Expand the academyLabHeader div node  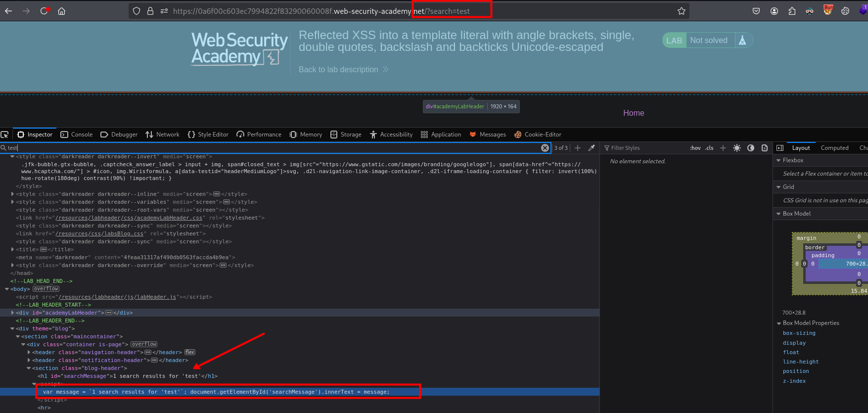click(x=13, y=313)
